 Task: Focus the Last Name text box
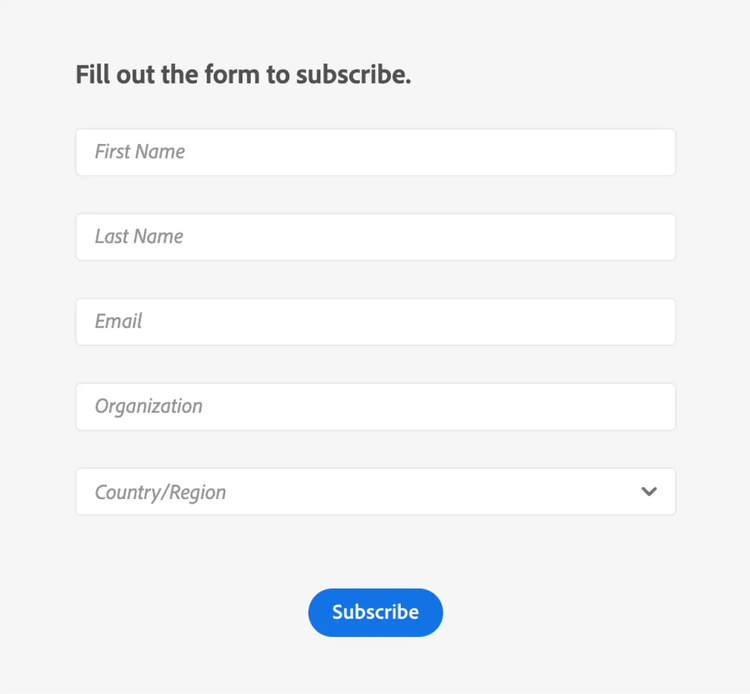coord(375,237)
